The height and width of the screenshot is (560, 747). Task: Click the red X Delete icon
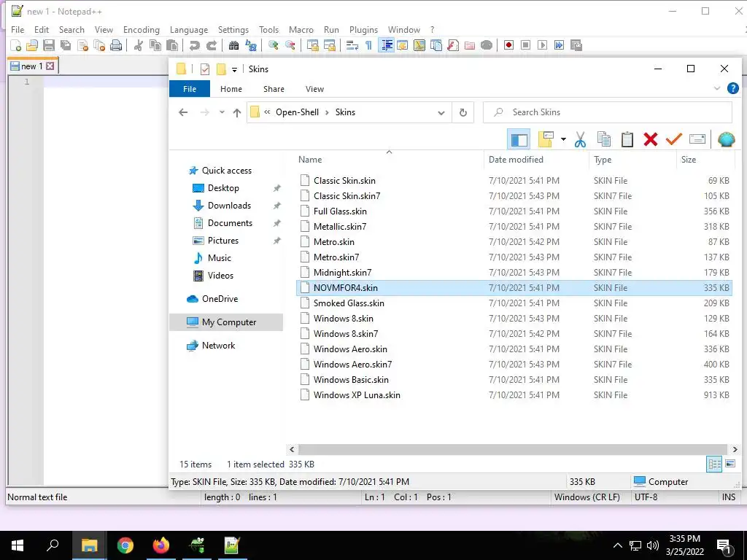click(x=650, y=139)
